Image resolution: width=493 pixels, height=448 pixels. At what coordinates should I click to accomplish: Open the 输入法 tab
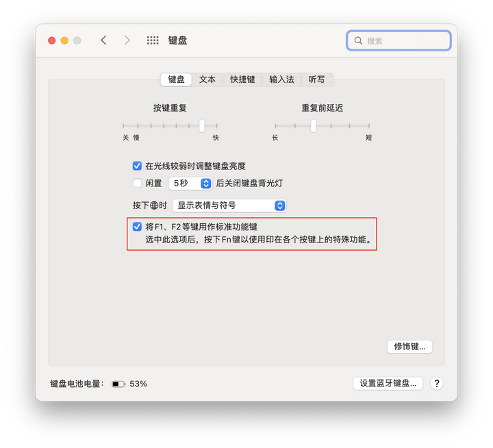(281, 79)
